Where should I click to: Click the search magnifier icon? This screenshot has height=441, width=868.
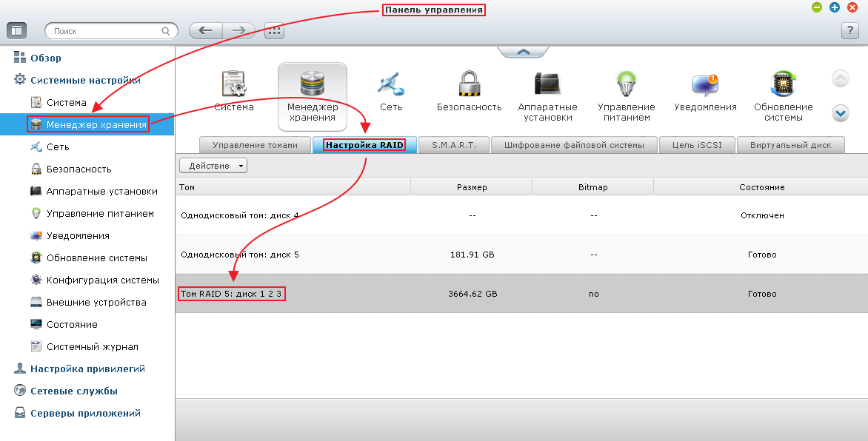tap(165, 31)
